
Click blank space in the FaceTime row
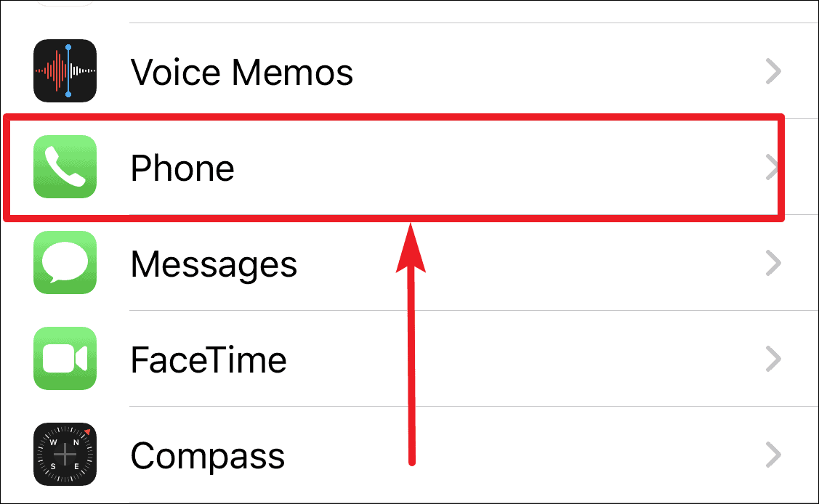(x=575, y=359)
